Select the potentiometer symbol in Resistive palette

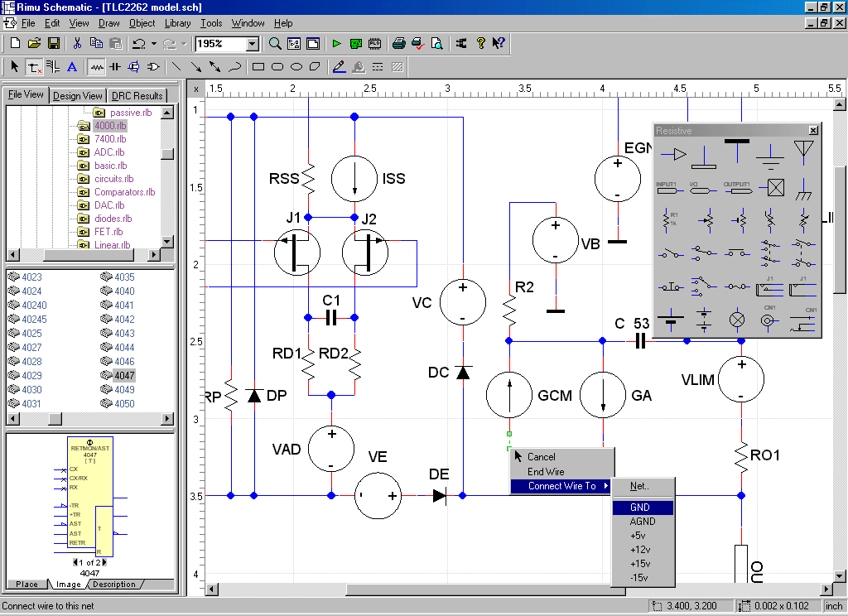708,221
